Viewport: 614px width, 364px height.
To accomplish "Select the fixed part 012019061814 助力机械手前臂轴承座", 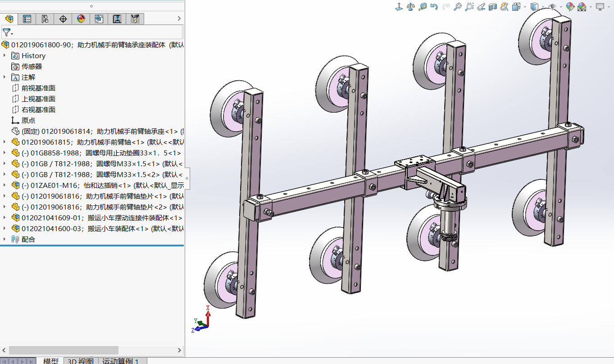I will 97,131.
